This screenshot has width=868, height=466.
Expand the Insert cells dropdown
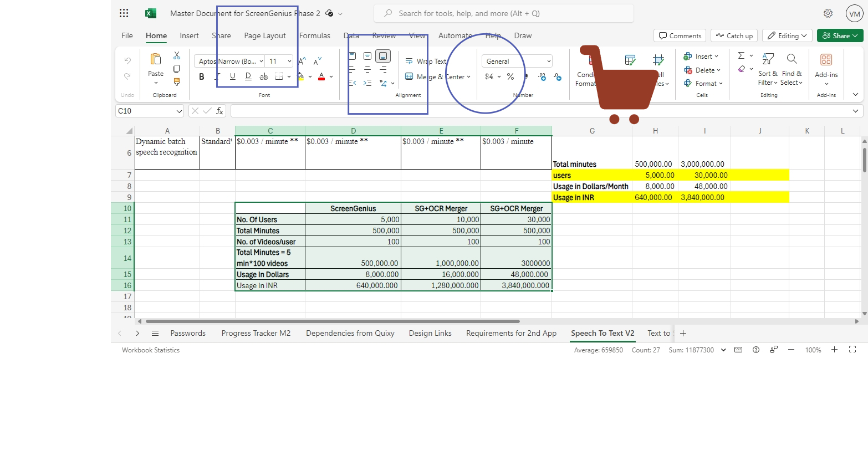716,57
